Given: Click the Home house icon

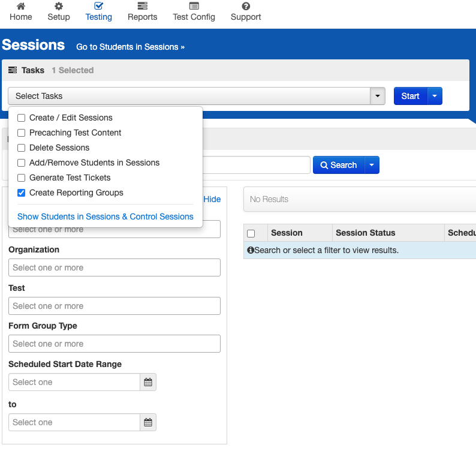Looking at the screenshot, I should pos(21,6).
